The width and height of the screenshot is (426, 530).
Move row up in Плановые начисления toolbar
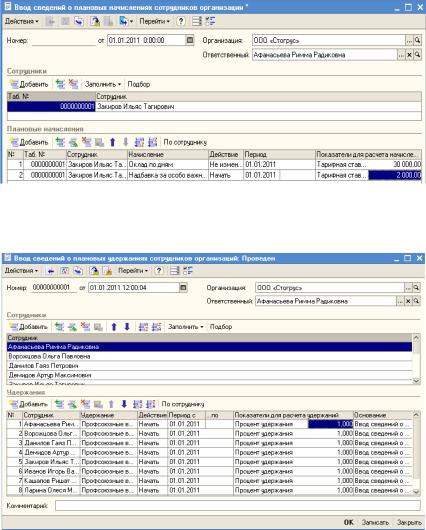[x=113, y=142]
